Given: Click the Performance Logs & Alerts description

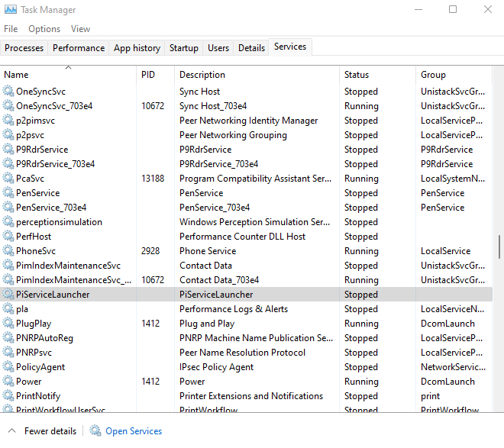Looking at the screenshot, I should point(234,309).
